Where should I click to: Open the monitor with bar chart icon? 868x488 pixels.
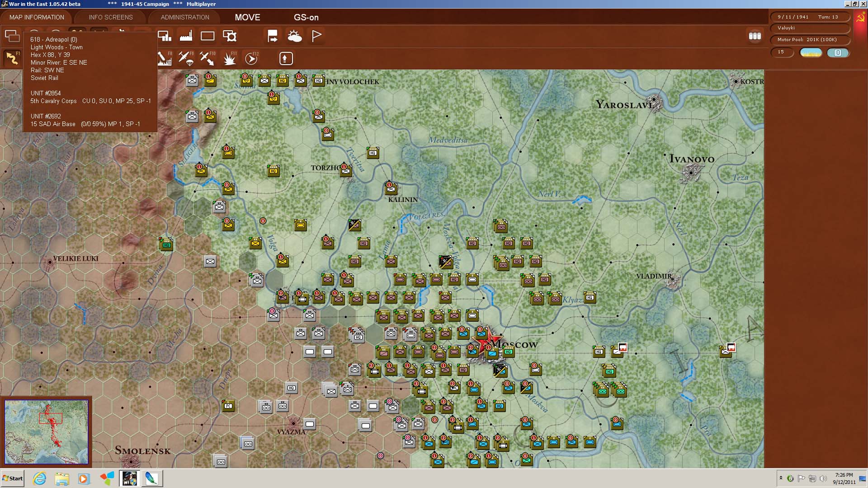coord(165,36)
